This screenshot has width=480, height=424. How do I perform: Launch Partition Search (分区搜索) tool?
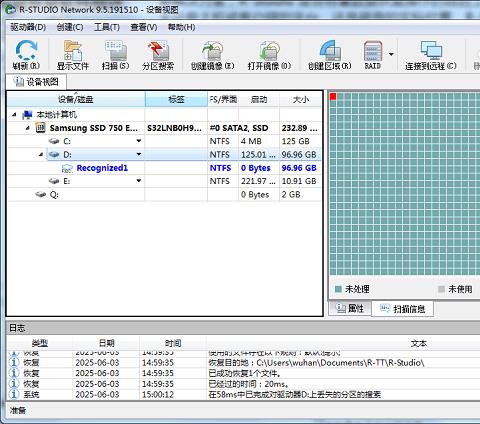tap(158, 55)
